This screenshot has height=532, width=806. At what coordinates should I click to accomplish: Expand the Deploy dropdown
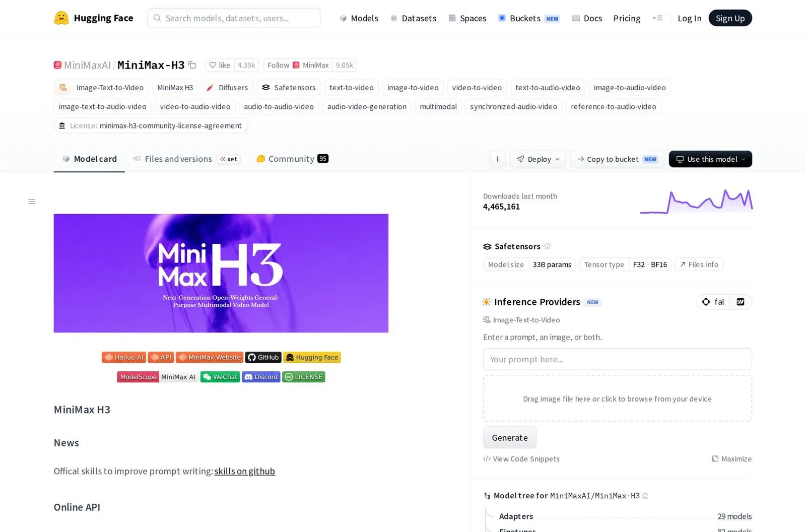coord(538,159)
